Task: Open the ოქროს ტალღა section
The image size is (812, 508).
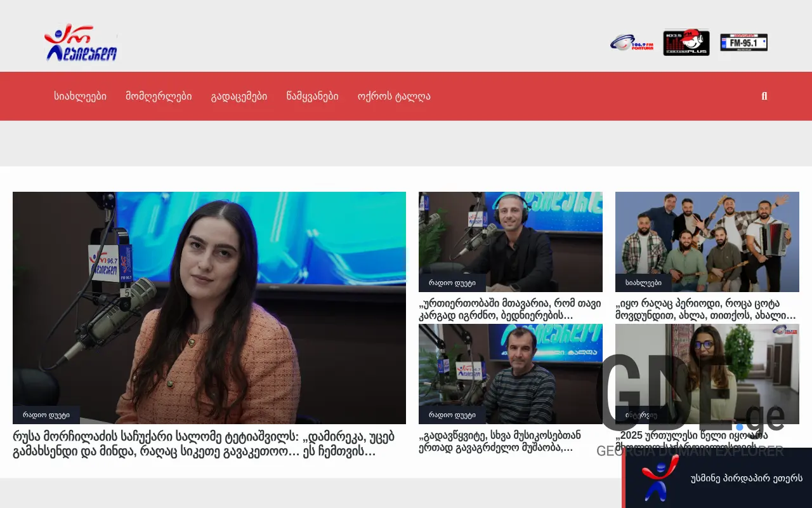Action: (394, 96)
